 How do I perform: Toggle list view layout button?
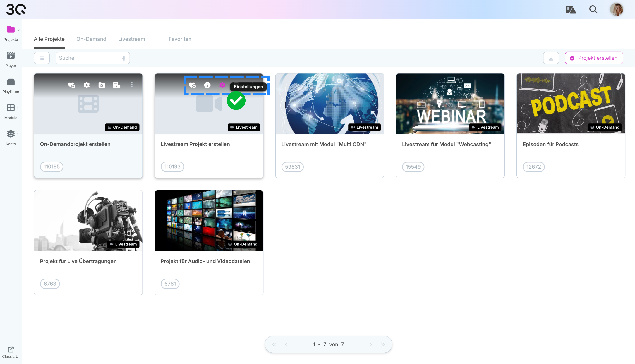click(42, 58)
